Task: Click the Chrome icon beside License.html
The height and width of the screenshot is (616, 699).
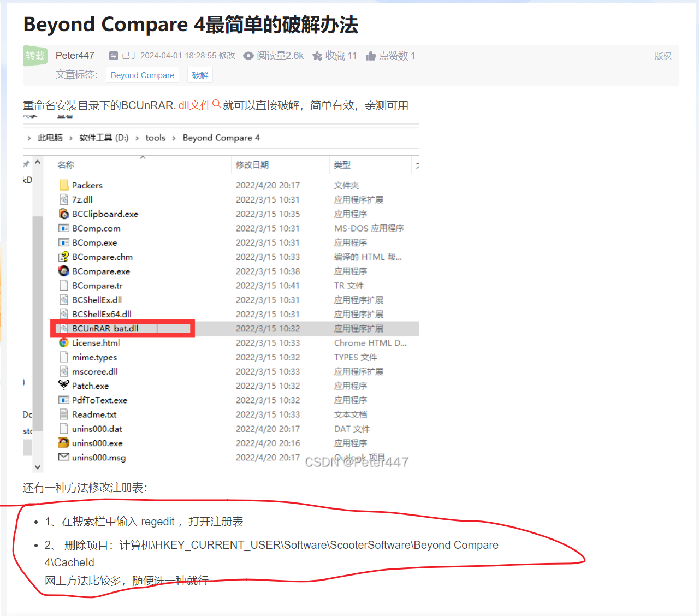Action: pyautogui.click(x=64, y=342)
